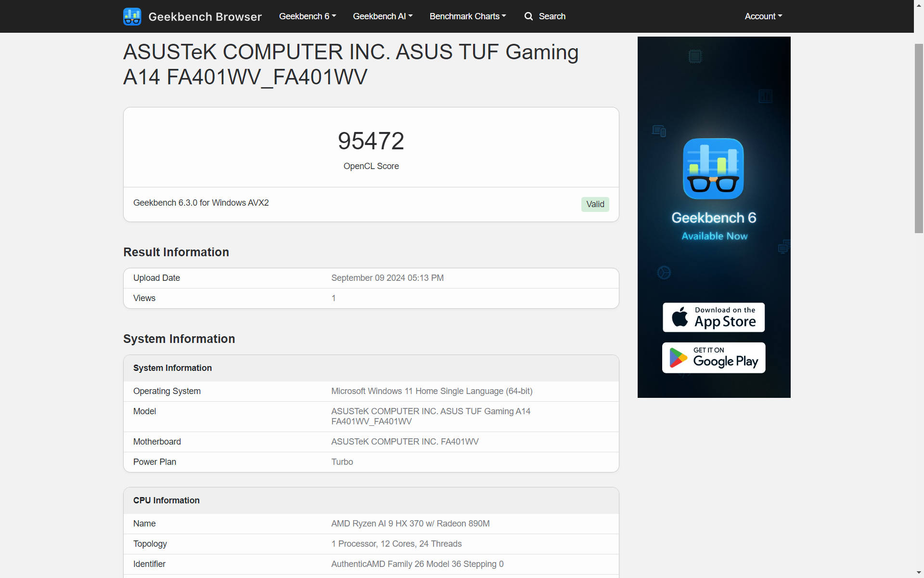Click the AMD Ryzen AI 9 HX 370 name
Image resolution: width=924 pixels, height=578 pixels.
click(x=410, y=524)
